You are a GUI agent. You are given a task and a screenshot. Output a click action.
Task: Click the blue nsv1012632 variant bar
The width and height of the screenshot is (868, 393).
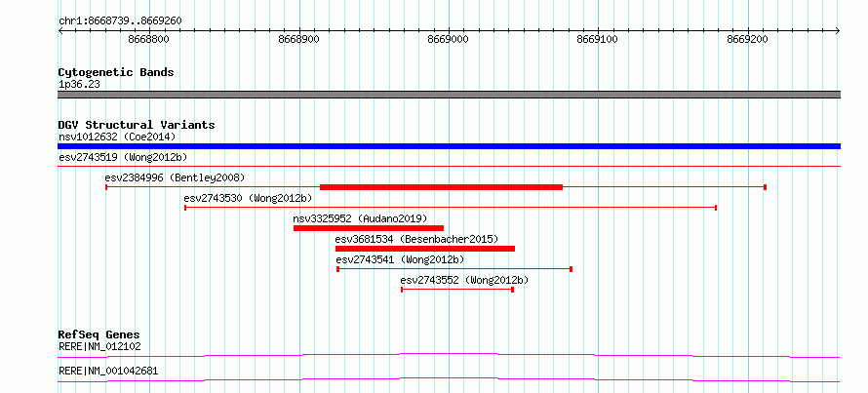click(449, 146)
